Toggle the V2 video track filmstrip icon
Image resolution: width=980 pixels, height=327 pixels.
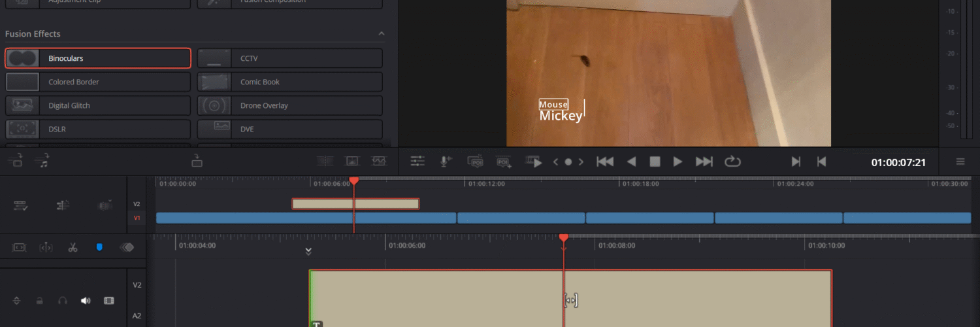coord(109,301)
